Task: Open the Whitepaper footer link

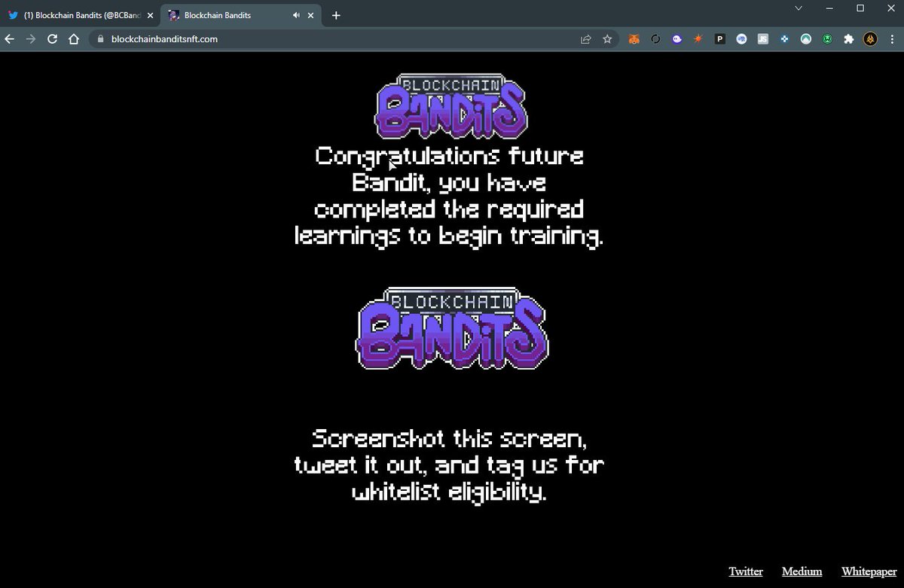Action: click(869, 571)
